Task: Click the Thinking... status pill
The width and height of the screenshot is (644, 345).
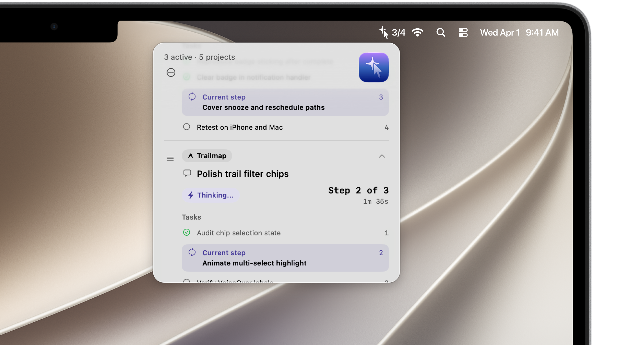Action: tap(210, 195)
